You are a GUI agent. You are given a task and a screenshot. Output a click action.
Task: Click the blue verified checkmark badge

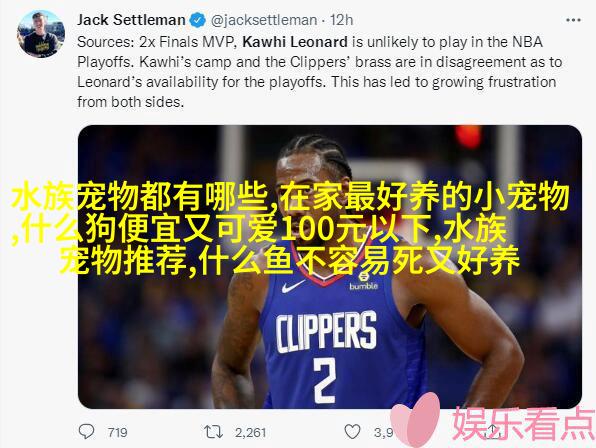coord(197,20)
